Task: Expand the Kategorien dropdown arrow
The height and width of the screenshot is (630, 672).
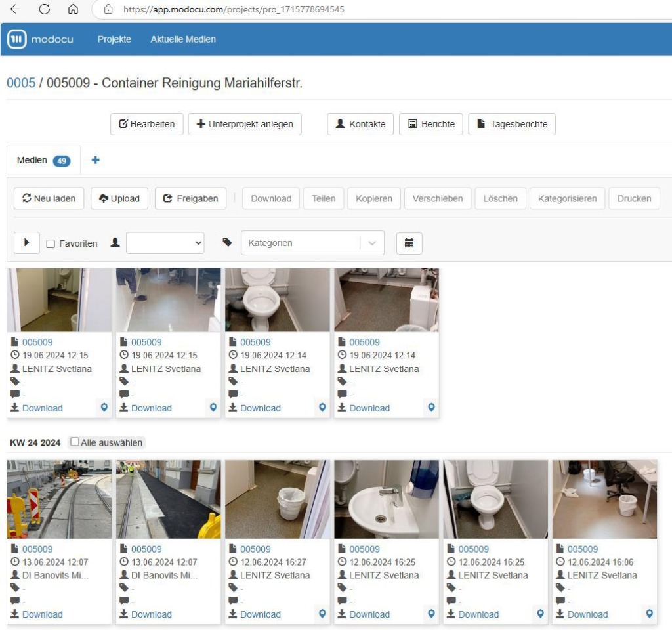Action: 372,243
